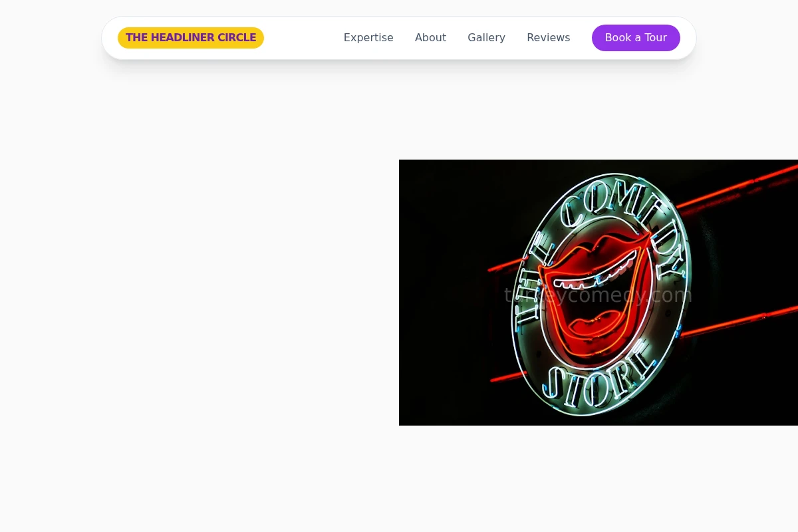This screenshot has height=532, width=798.
Task: Click the Book a Tour button
Action: (636, 38)
